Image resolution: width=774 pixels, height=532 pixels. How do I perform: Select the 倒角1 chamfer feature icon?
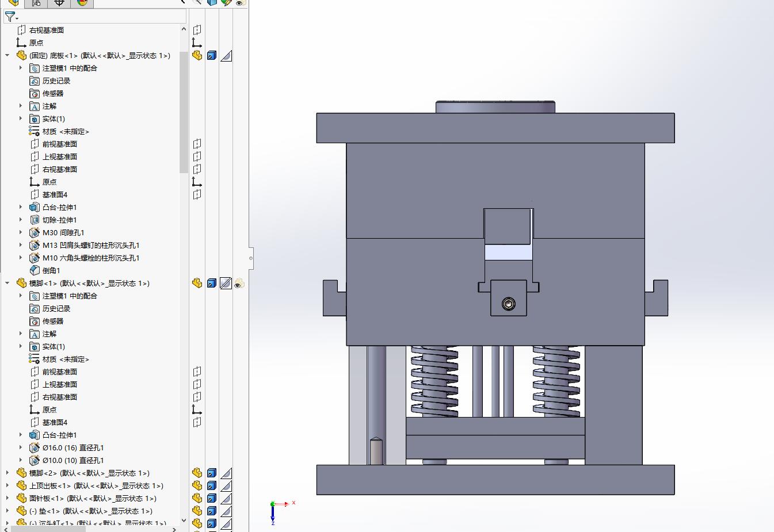[35, 271]
